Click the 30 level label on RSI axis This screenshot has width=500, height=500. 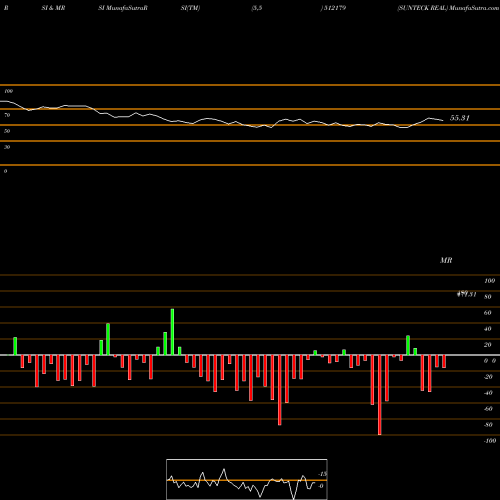[7, 147]
